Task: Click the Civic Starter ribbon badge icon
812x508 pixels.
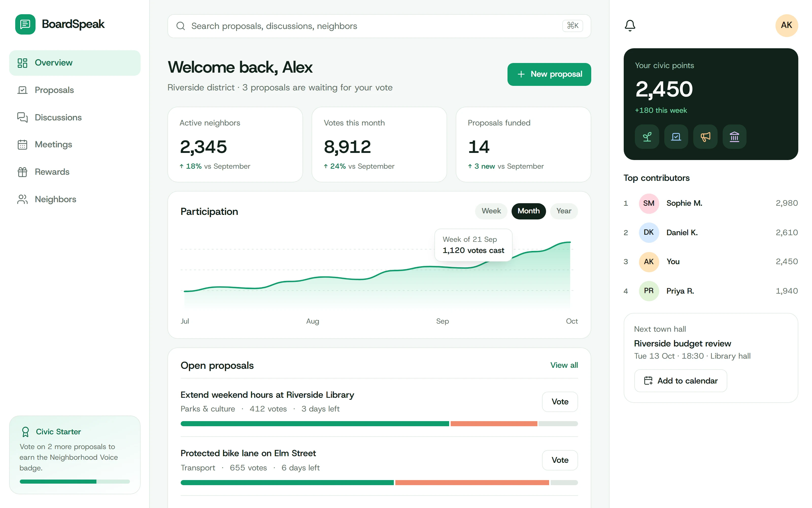Action: coord(25,432)
